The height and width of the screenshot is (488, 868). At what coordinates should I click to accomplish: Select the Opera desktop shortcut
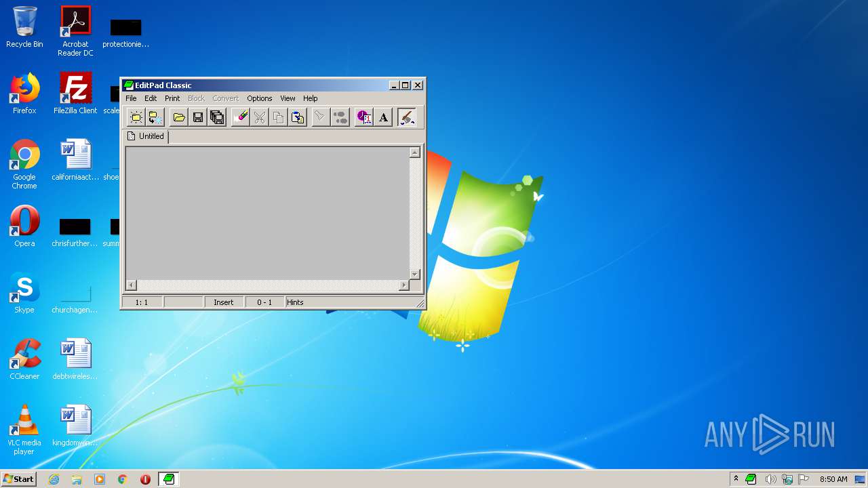pyautogui.click(x=24, y=226)
